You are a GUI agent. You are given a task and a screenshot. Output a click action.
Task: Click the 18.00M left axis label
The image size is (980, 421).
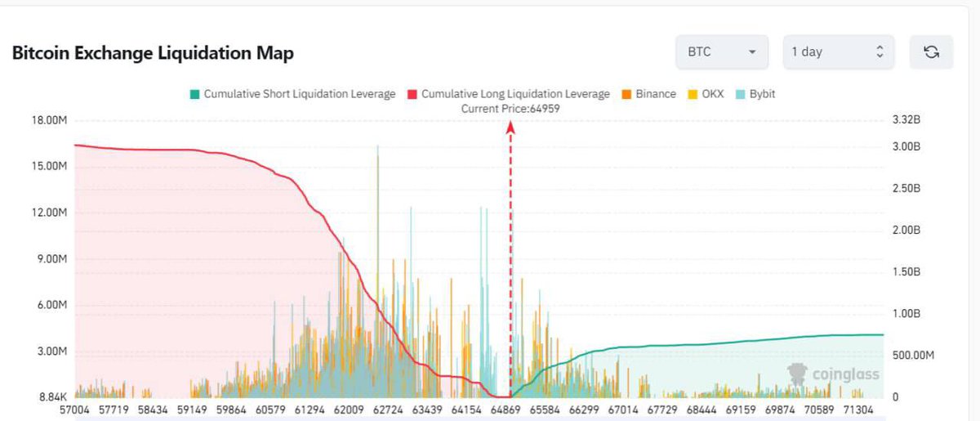click(x=50, y=120)
